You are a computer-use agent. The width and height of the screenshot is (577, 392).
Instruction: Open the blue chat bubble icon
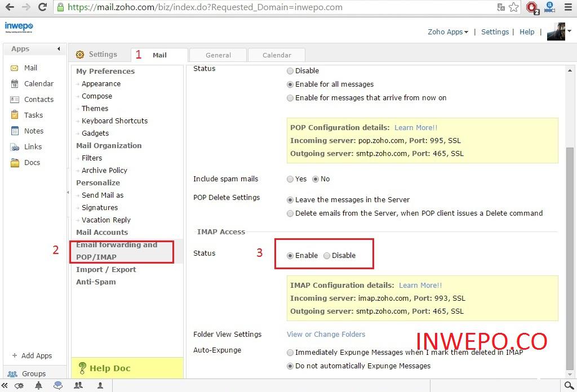[x=58, y=385]
